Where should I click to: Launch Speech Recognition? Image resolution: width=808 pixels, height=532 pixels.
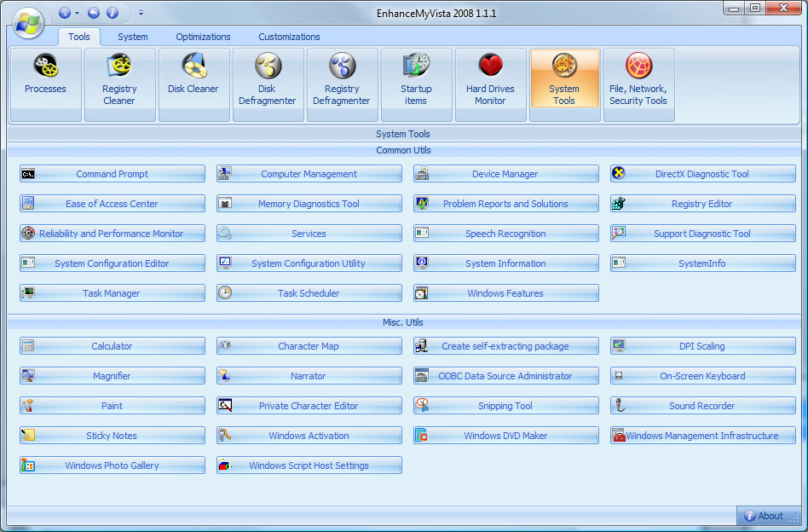coord(506,234)
